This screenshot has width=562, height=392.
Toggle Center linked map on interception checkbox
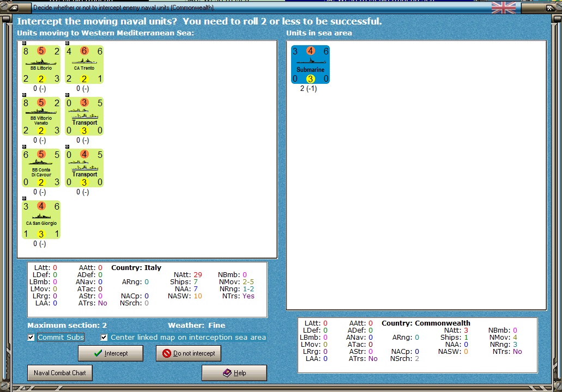[104, 337]
